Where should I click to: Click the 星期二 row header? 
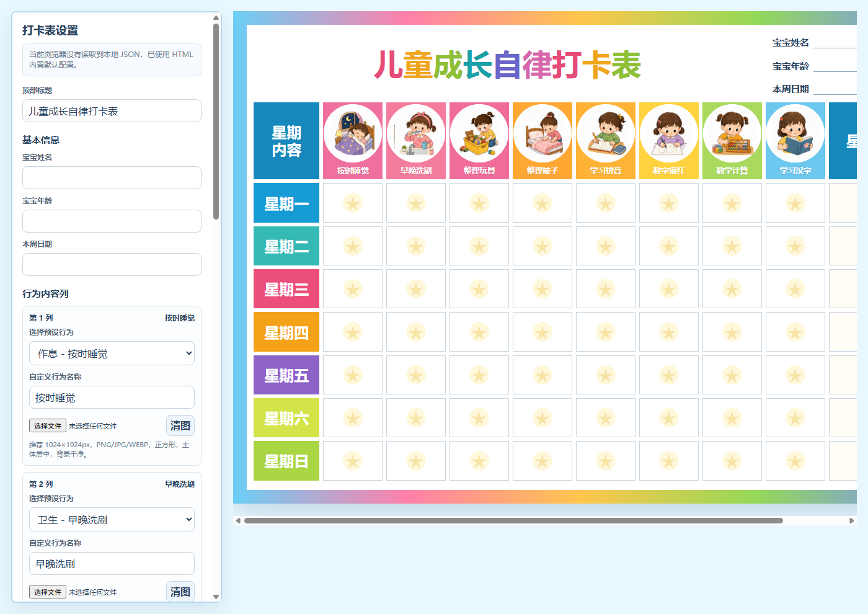(286, 246)
